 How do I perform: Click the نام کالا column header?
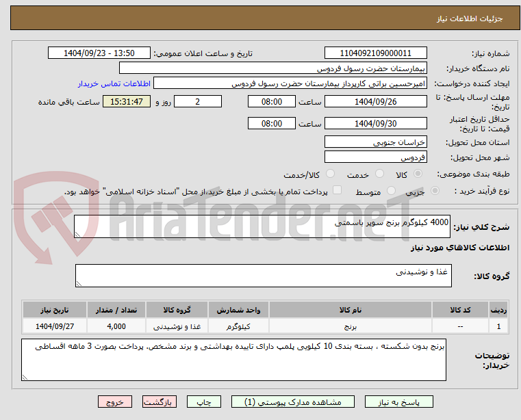pos(351,310)
